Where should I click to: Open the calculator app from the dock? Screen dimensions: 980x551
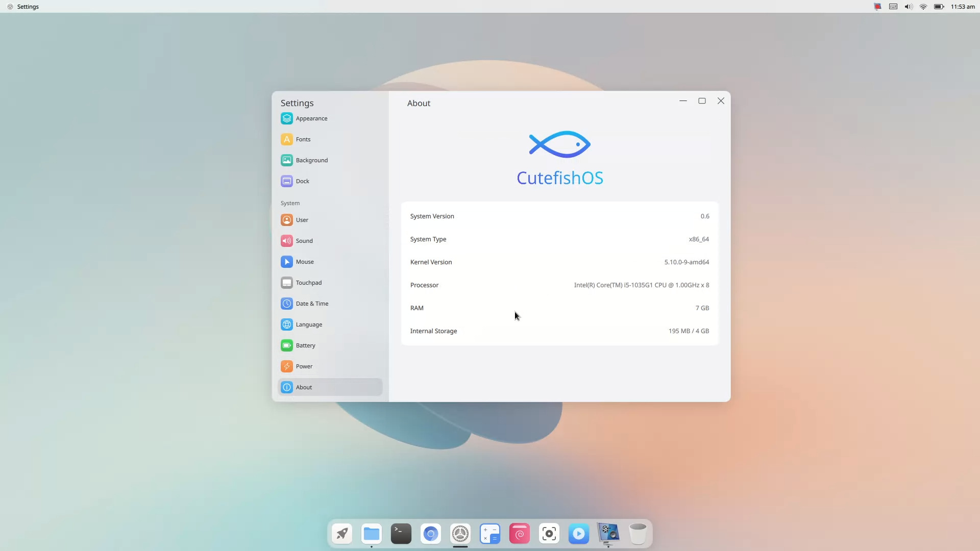click(489, 534)
